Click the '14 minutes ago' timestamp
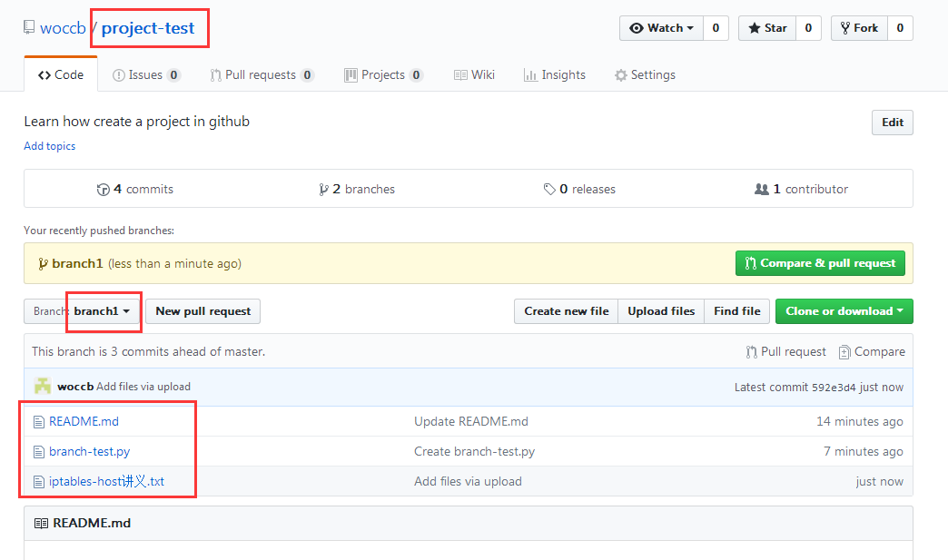948x560 pixels. (860, 422)
